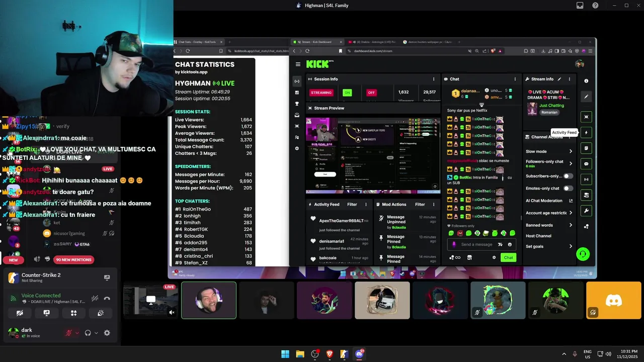Toggle Discord noise suppression icon
This screenshot has width=644, height=362.
95,298
